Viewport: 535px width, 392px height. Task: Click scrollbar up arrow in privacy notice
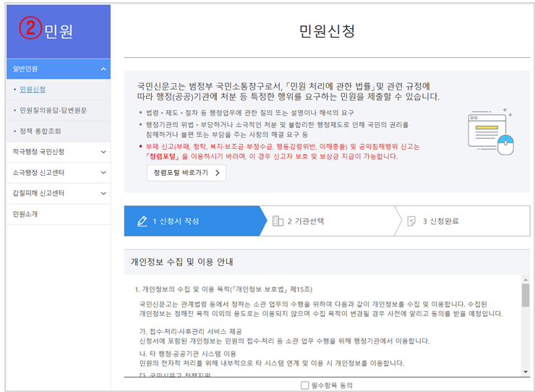pyautogui.click(x=526, y=280)
